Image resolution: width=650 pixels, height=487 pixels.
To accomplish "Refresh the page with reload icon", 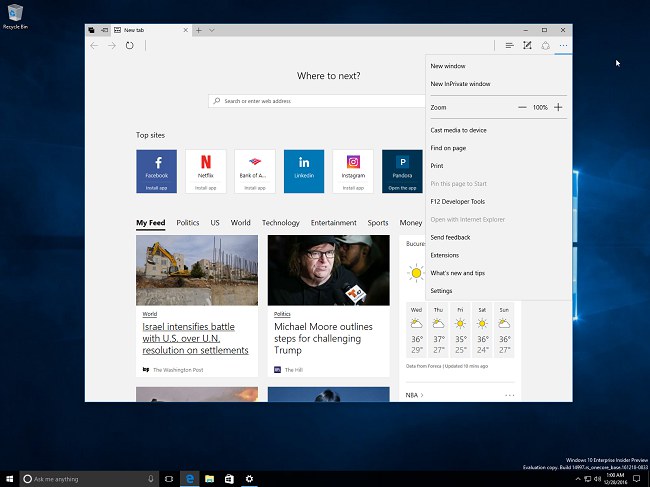I will pos(130,46).
